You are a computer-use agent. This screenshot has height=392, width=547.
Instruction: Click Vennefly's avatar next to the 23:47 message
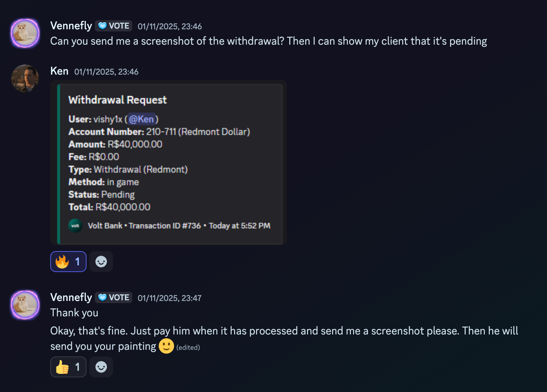coord(25,304)
